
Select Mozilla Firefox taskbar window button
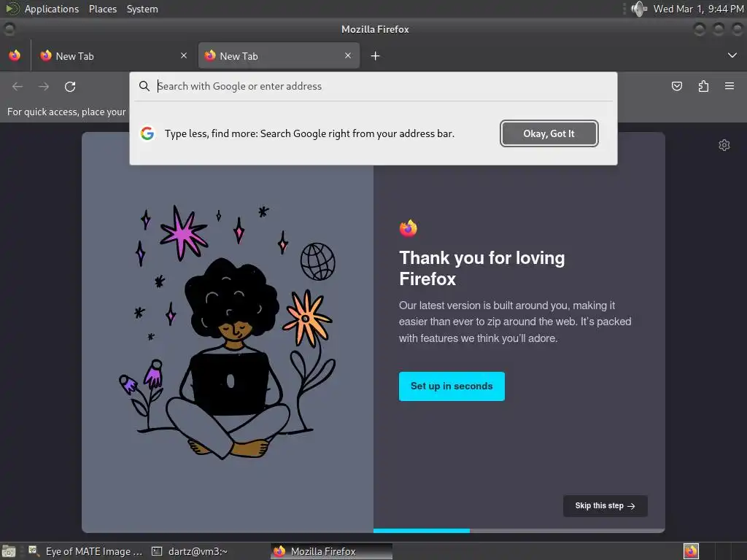(x=332, y=551)
